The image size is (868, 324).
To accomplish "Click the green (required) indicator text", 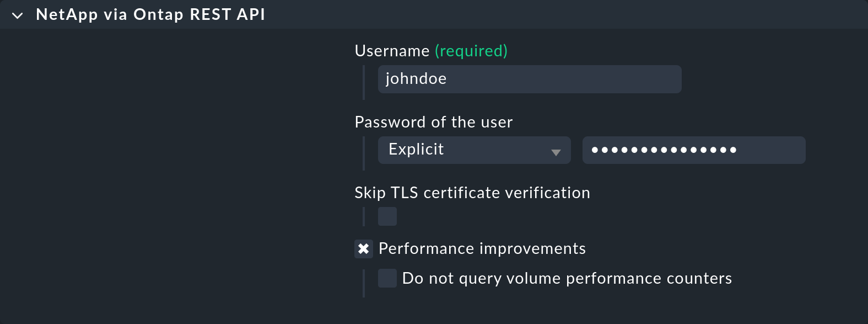I will 471,51.
